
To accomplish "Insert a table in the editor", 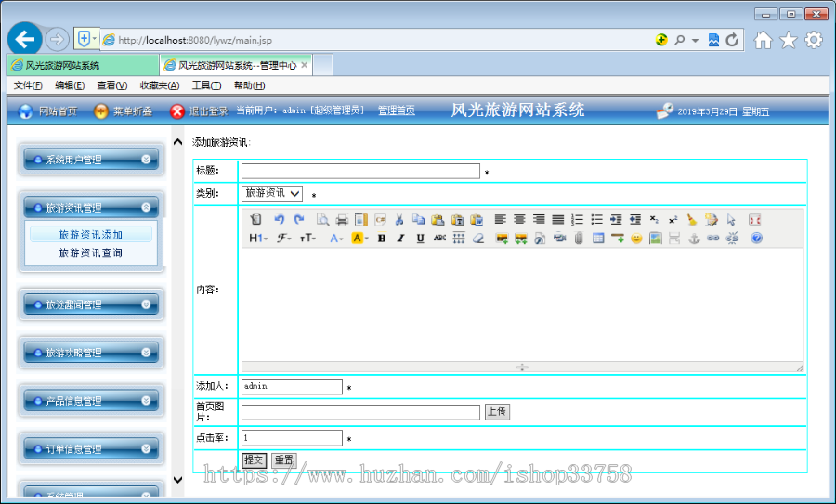I will (x=598, y=238).
